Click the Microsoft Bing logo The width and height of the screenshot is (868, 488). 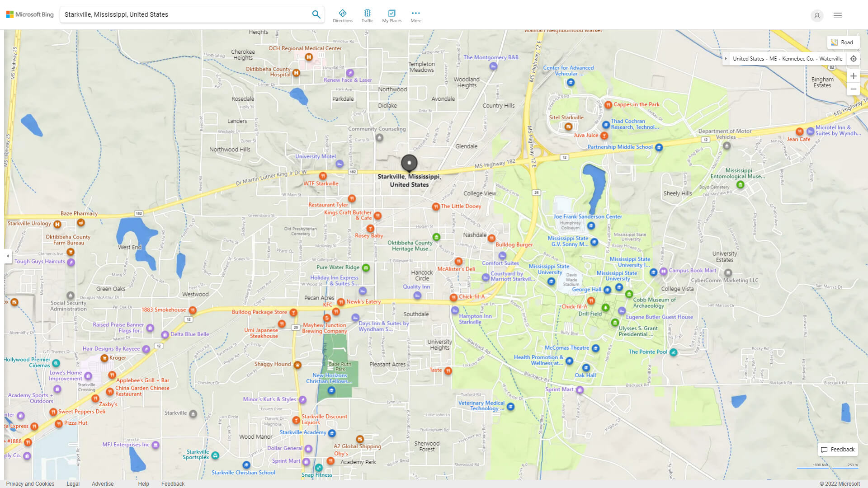(29, 14)
